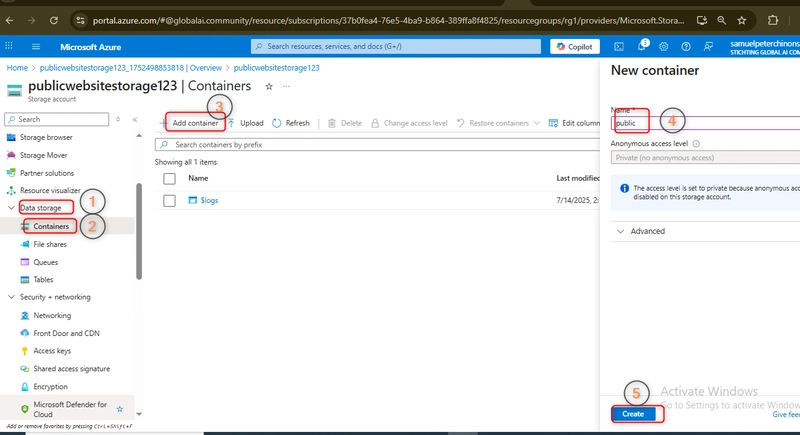Screen dimensions: 800x435
Task: Open the feedback icon in the header
Action: coord(708,46)
